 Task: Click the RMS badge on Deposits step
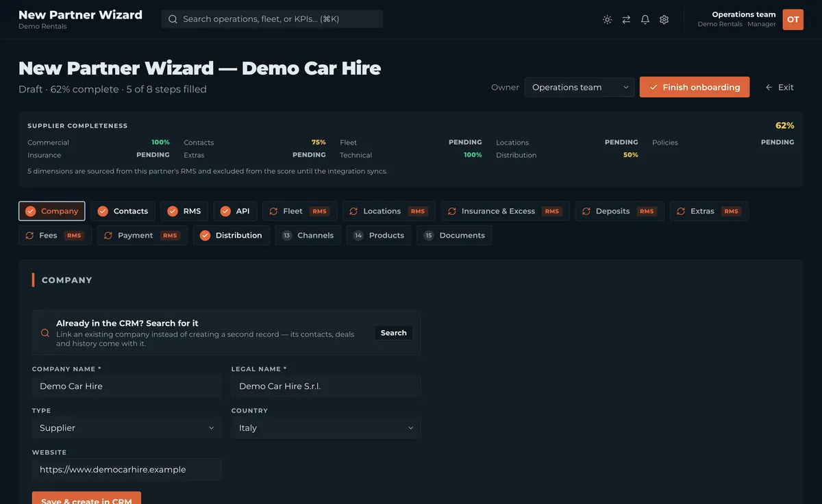point(647,211)
